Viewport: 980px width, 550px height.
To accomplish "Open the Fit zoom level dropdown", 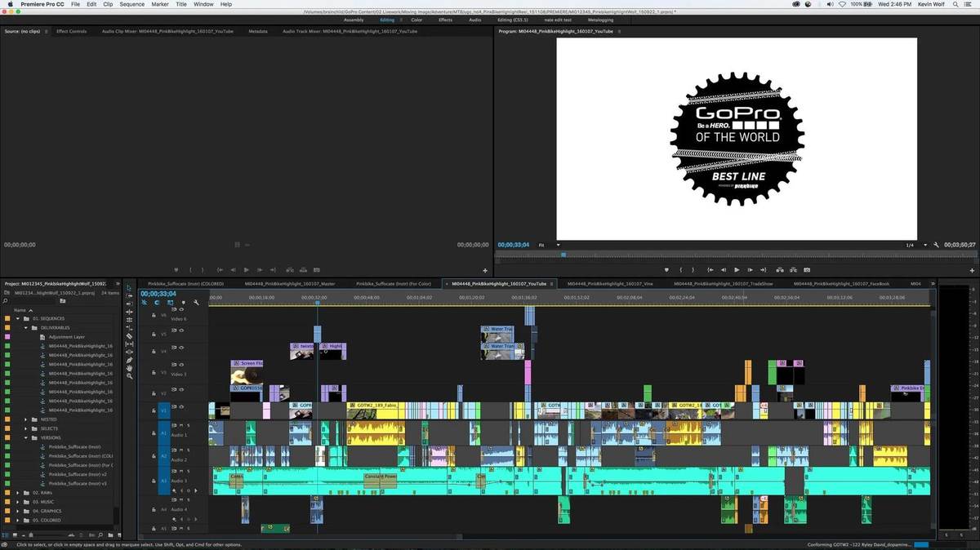I will pos(548,245).
